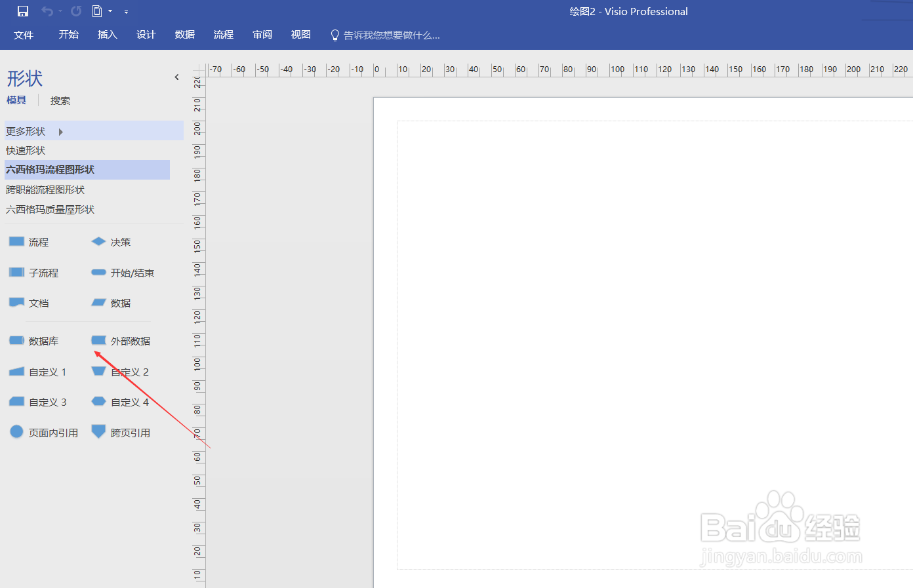Select the 数据 parallelogram shape icon
Viewport: 913px width, 588px height.
point(98,302)
